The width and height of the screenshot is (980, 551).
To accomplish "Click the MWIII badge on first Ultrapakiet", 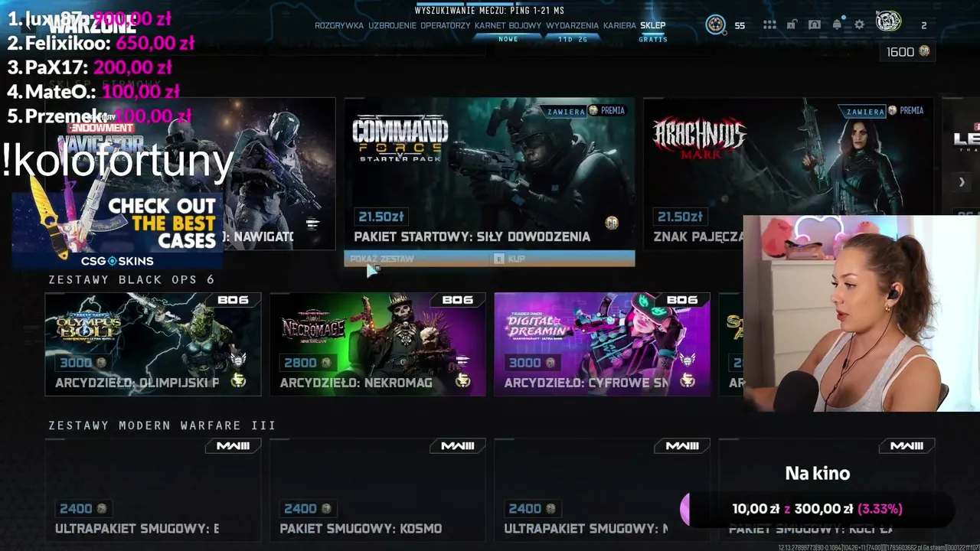I will tap(233, 446).
